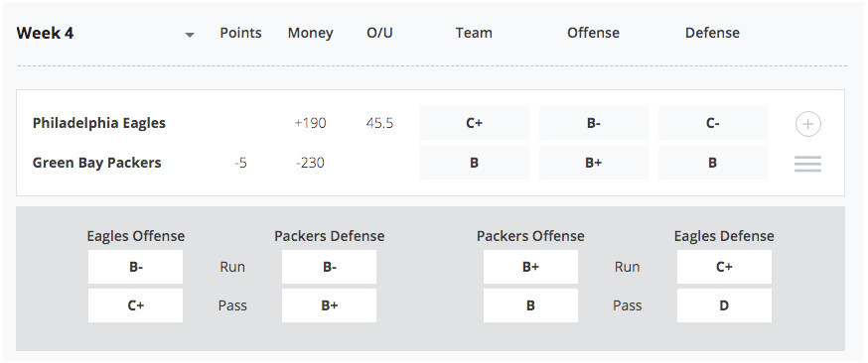Click the Defense column header
This screenshot has width=868, height=363.
click(712, 33)
